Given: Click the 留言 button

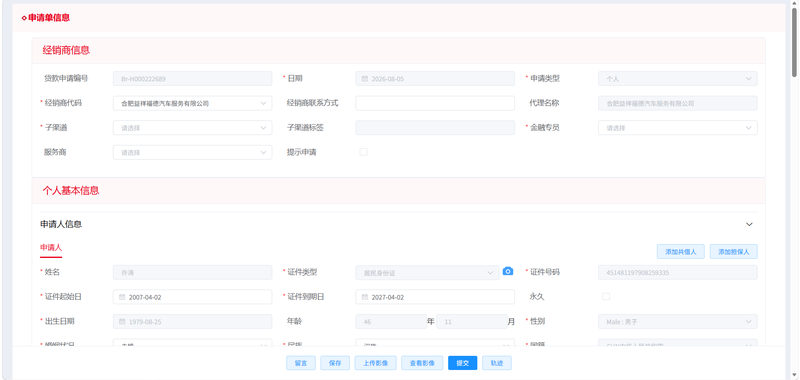Looking at the screenshot, I should pos(301,363).
